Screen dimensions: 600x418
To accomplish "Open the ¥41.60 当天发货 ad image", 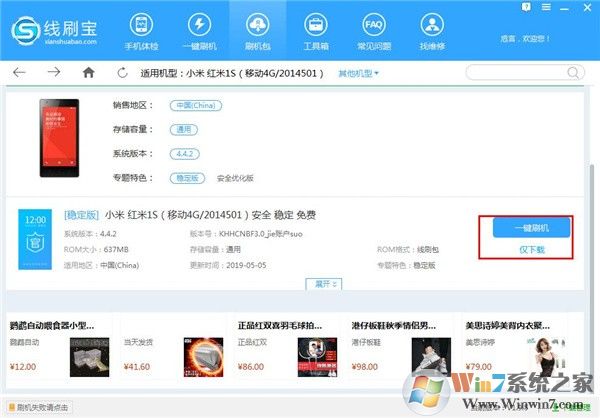I will tap(203, 357).
